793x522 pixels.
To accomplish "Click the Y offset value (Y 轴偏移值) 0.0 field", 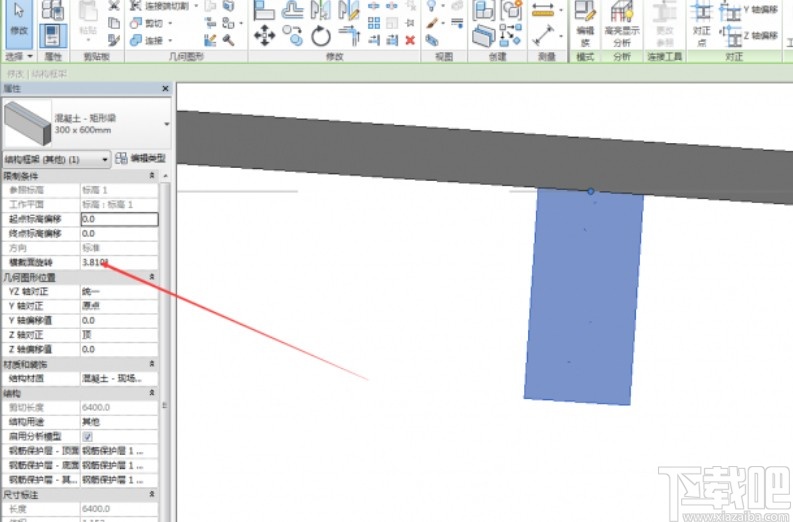I will pyautogui.click(x=119, y=321).
